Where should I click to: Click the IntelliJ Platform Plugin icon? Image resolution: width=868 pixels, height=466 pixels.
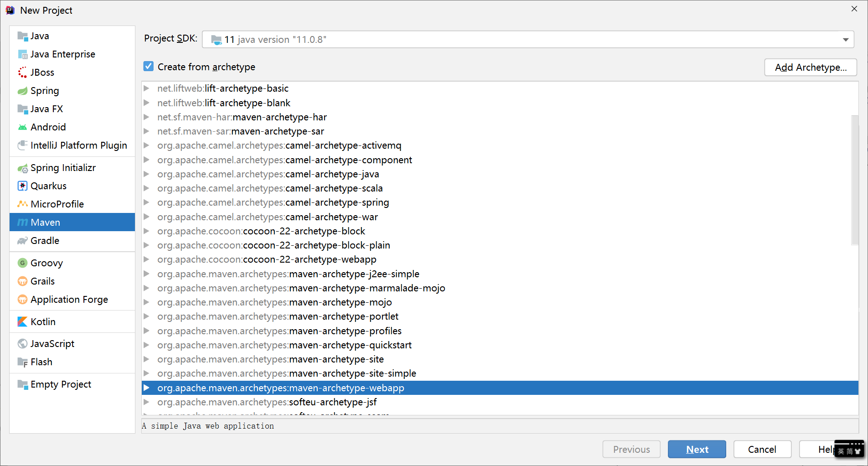[x=22, y=145]
